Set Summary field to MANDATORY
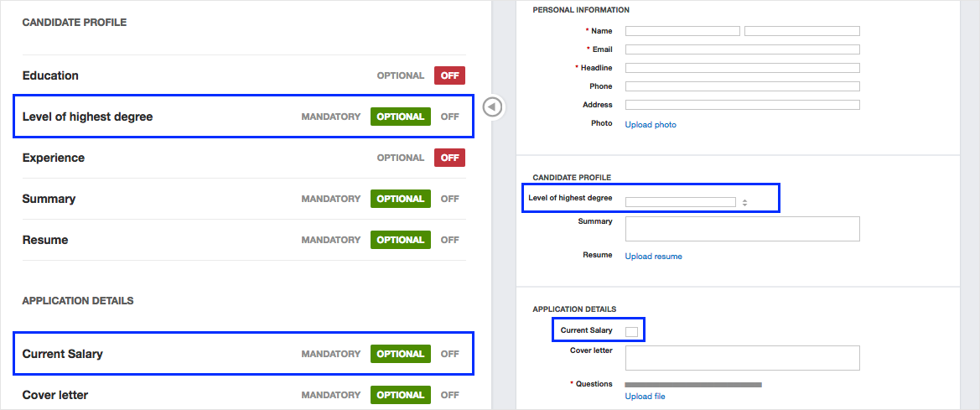Image resolution: width=980 pixels, height=410 pixels. click(331, 200)
